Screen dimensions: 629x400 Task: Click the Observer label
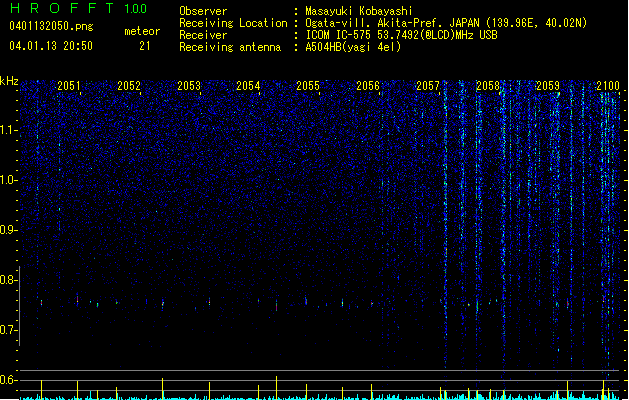coord(203,11)
